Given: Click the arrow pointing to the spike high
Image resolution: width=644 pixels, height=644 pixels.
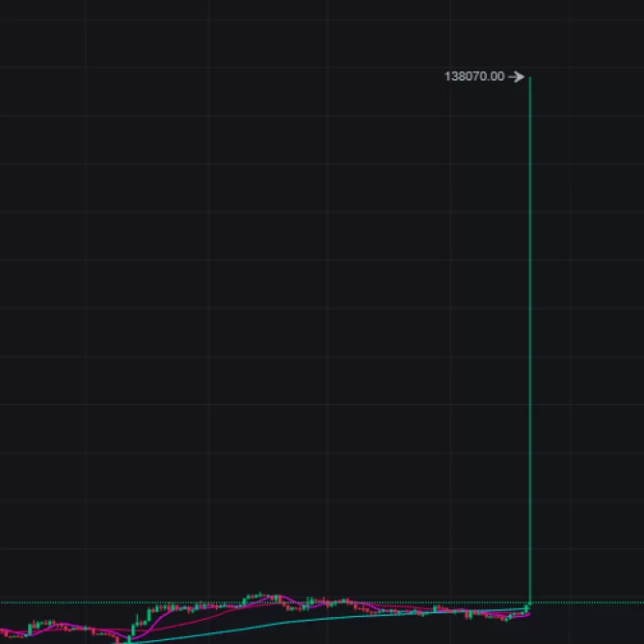Looking at the screenshot, I should point(516,76).
